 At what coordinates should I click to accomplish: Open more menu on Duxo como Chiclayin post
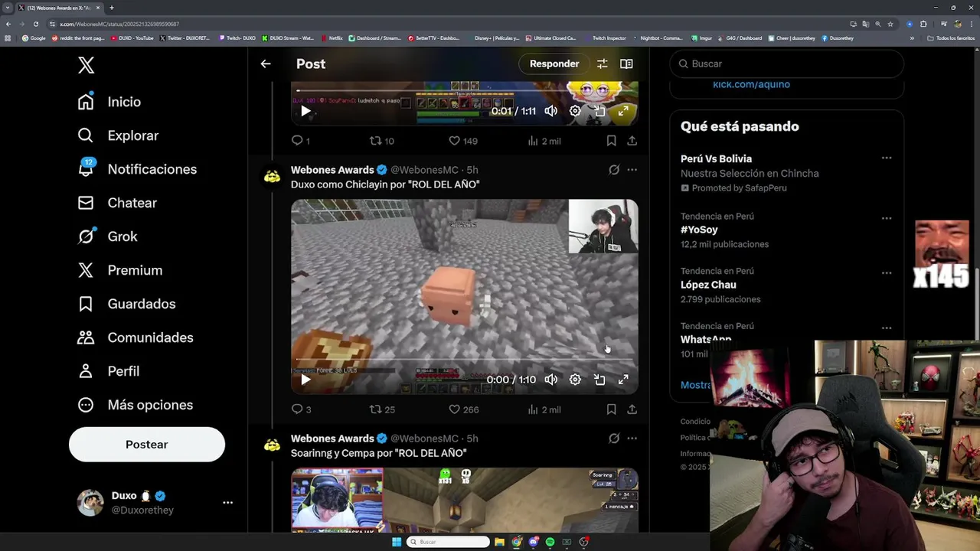tap(632, 170)
